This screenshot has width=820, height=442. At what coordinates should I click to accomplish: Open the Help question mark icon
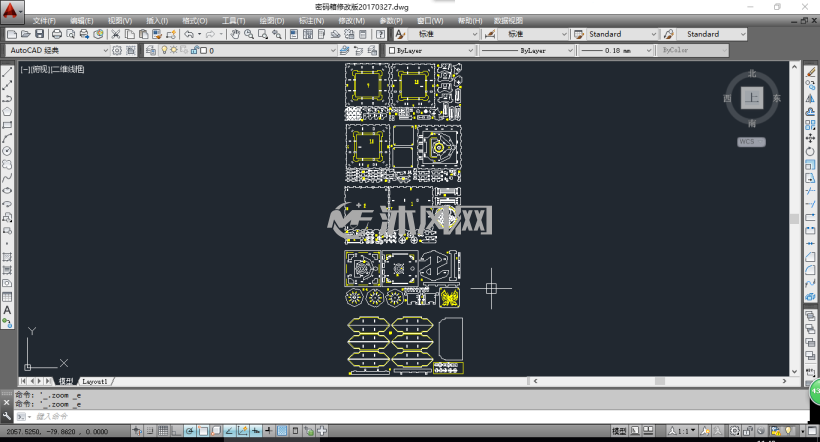coord(381,35)
